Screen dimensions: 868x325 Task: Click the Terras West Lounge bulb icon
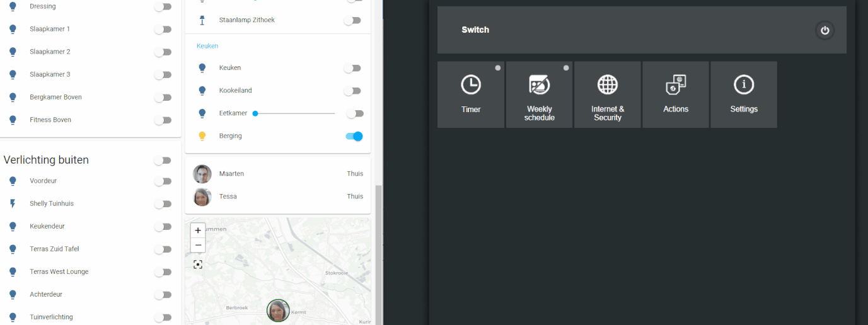13,271
